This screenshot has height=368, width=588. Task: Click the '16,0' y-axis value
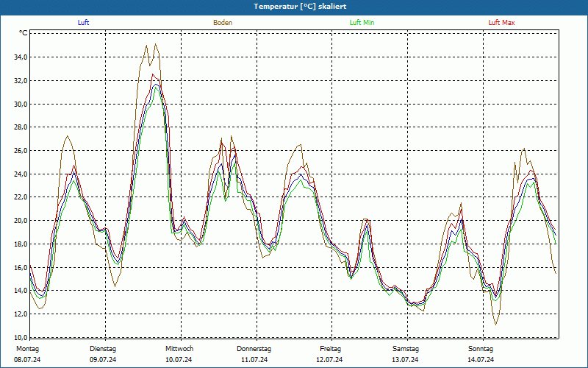pos(21,267)
